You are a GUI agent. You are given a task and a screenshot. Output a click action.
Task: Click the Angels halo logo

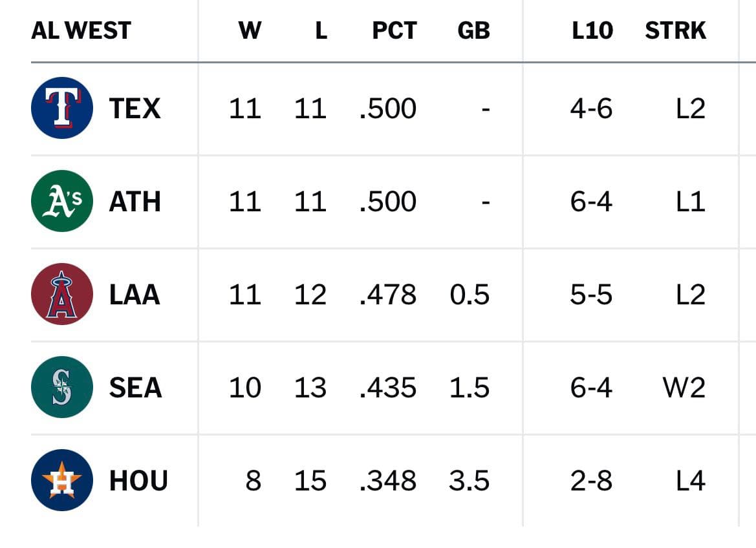(x=61, y=294)
